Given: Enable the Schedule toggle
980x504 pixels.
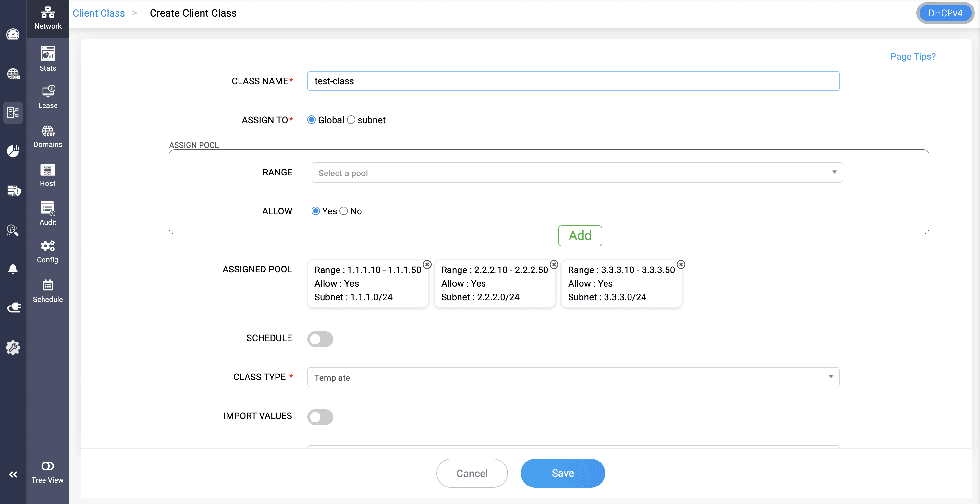Looking at the screenshot, I should pyautogui.click(x=320, y=339).
